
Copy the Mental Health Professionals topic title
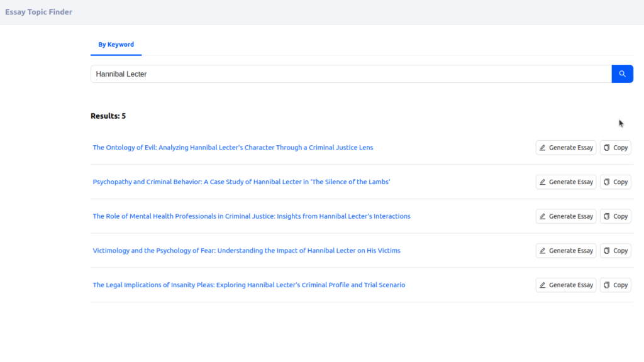(616, 216)
